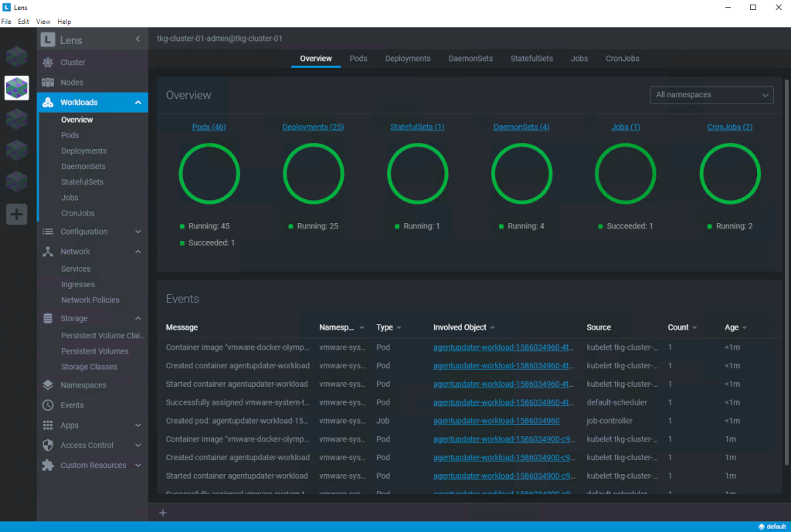The image size is (791, 532).
Task: Select the active cluster icon in left rail
Action: [17, 88]
